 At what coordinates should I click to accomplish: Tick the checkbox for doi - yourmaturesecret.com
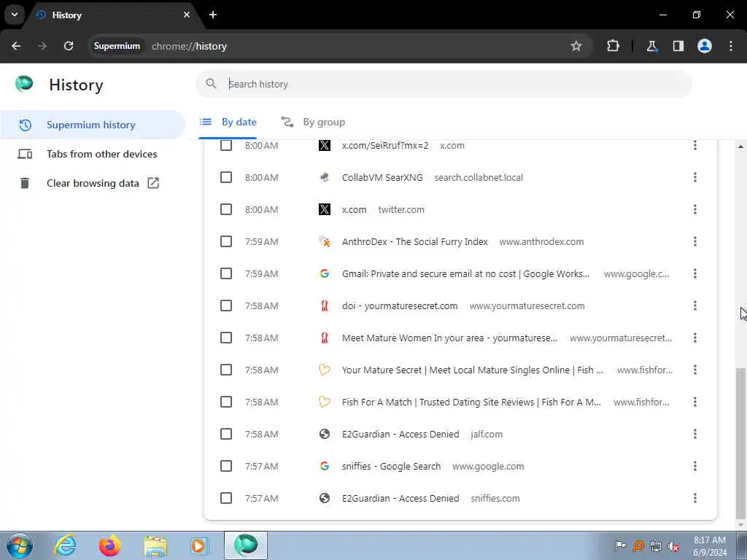[226, 306]
